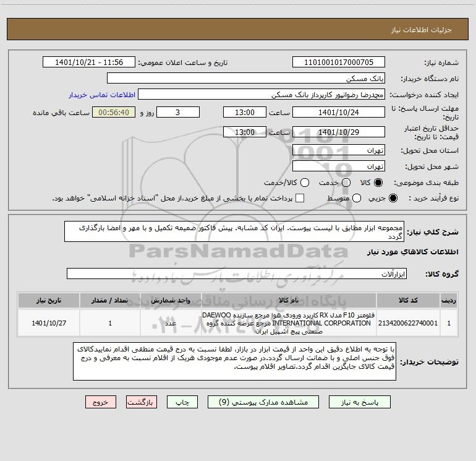Screen dimensions: 476x461
Task: Choose the متوسط purchase type
Action: point(357,198)
